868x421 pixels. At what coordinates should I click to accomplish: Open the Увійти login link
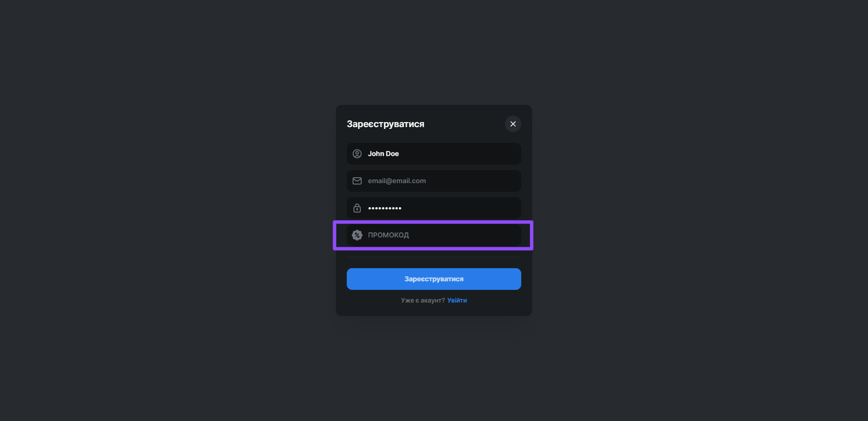457,300
